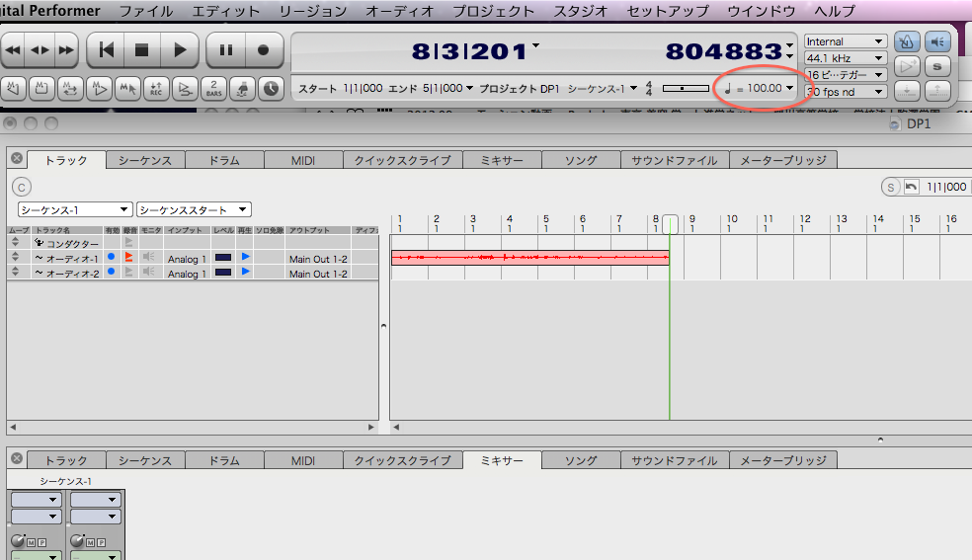Toggle the Memory Cycle loop button
972x560 pixels.
[70, 89]
